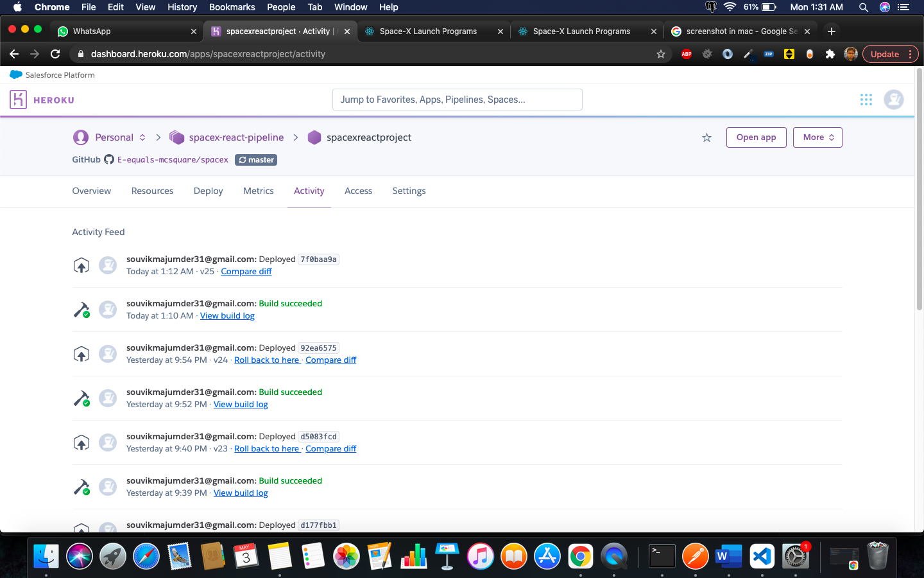Open the Chrome Update menu
Viewport: 924px width, 578px height.
tap(891, 54)
